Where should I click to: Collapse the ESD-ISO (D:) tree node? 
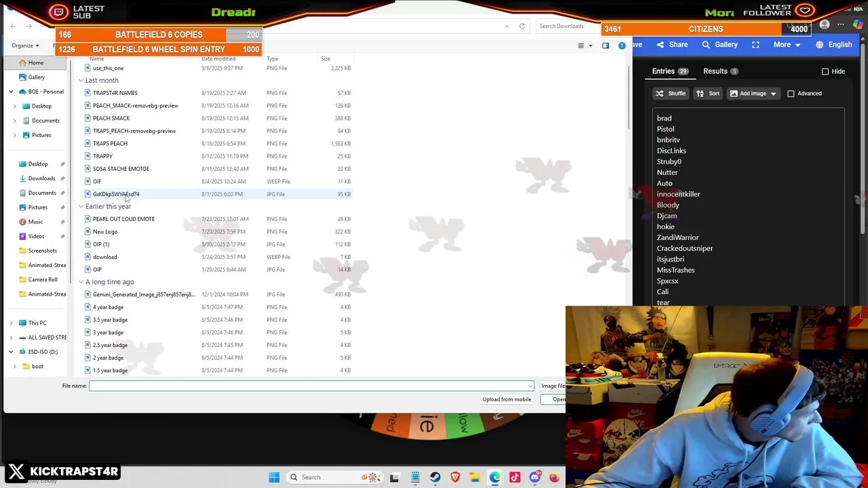(11, 352)
